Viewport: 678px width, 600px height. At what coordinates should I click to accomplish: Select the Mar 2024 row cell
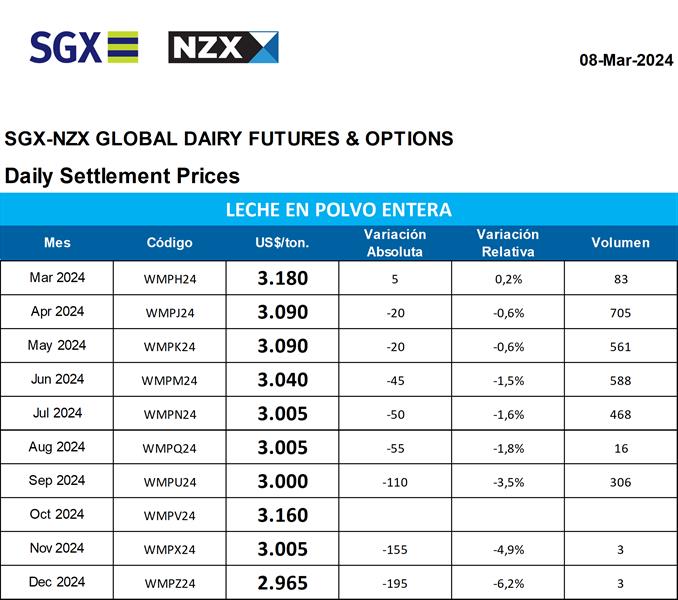tap(57, 278)
